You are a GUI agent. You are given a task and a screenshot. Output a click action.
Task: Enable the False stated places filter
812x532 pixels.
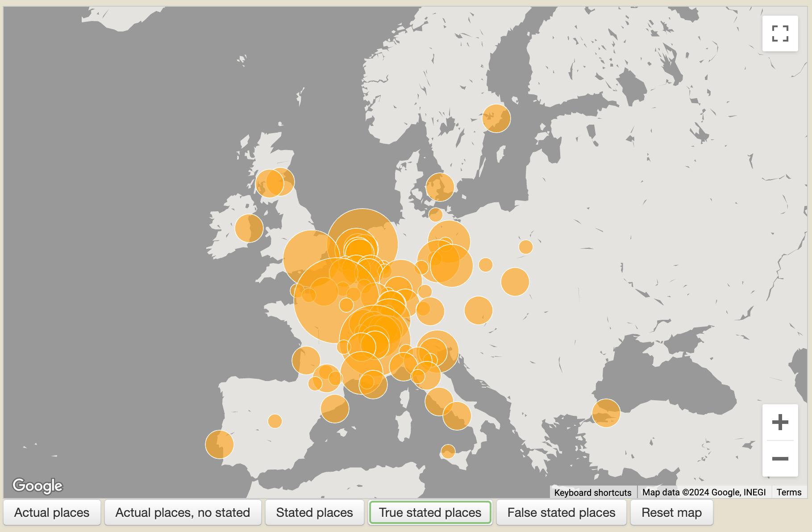point(561,513)
